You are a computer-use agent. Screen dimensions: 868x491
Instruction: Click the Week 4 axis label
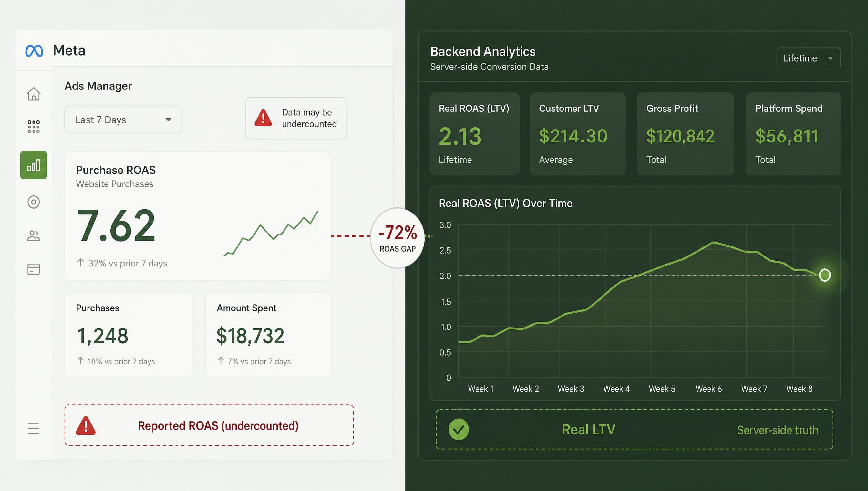point(616,389)
